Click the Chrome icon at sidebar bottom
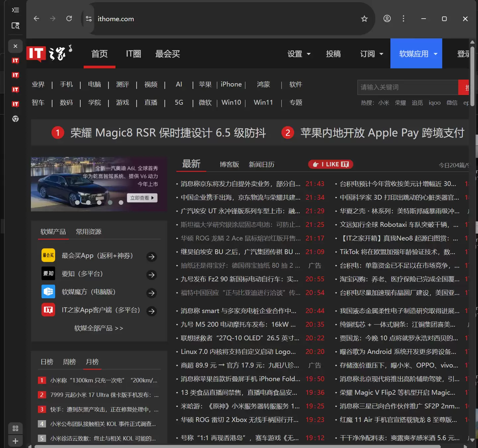Viewport: 478px width, 448px height. 15,119
